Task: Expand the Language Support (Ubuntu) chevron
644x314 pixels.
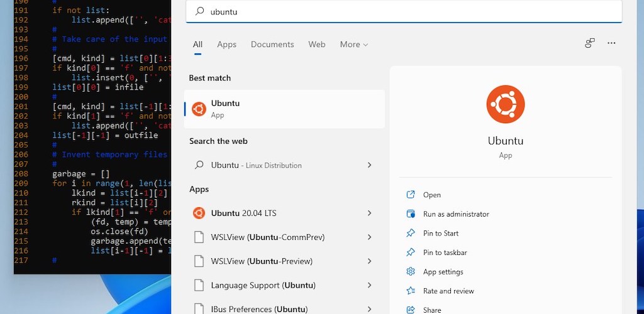Action: [x=369, y=285]
